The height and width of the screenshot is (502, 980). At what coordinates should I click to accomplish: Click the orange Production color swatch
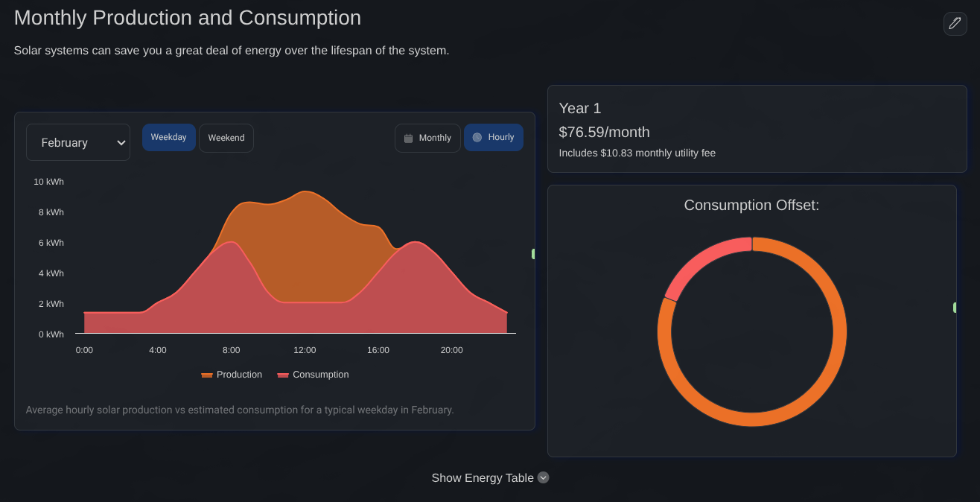206,374
